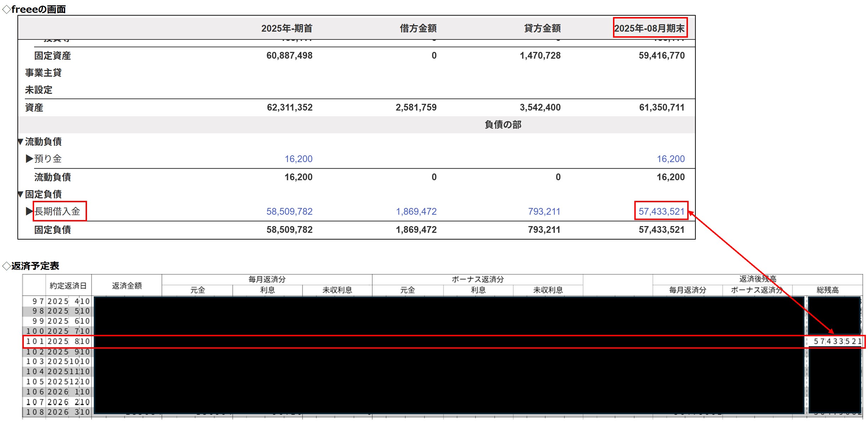
Task: Select 固定負債 subtotal row label
Action: coord(53,230)
